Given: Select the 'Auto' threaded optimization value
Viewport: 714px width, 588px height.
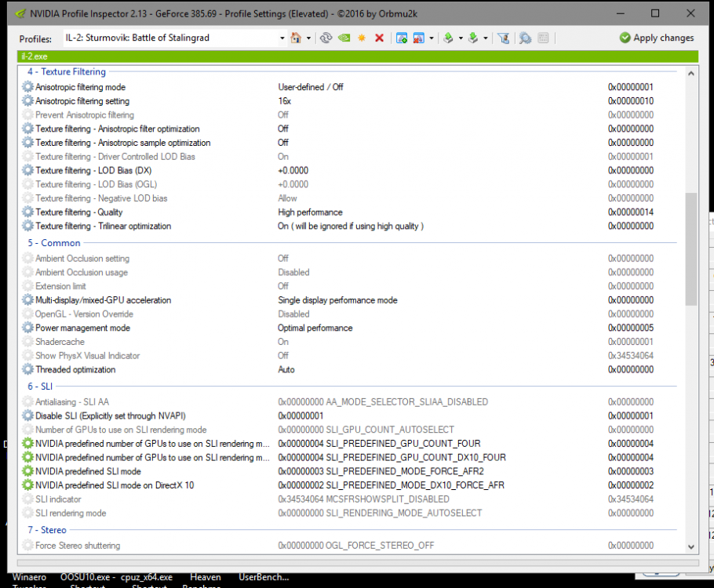Looking at the screenshot, I should [x=286, y=369].
